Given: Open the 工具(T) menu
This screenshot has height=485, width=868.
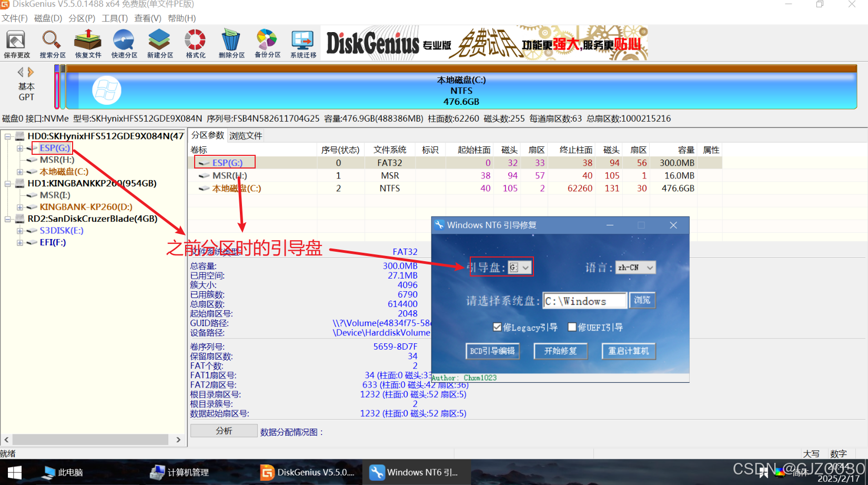Looking at the screenshot, I should (x=115, y=18).
